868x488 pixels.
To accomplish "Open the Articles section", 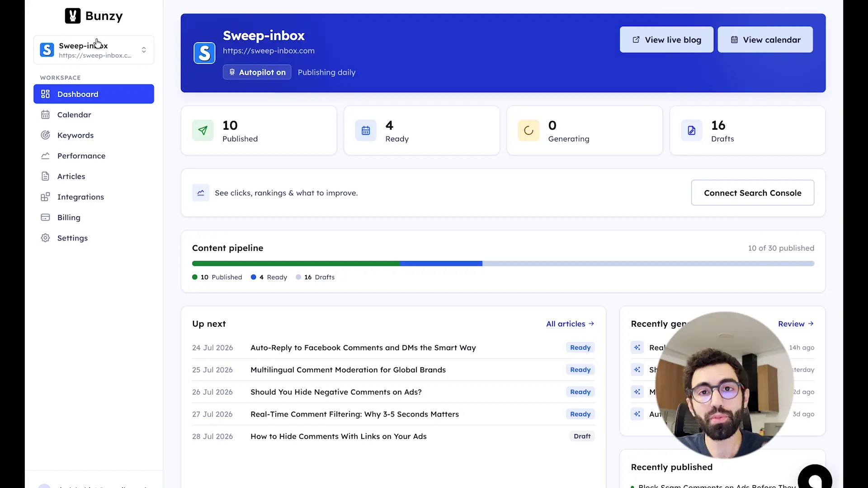I will click(94, 176).
